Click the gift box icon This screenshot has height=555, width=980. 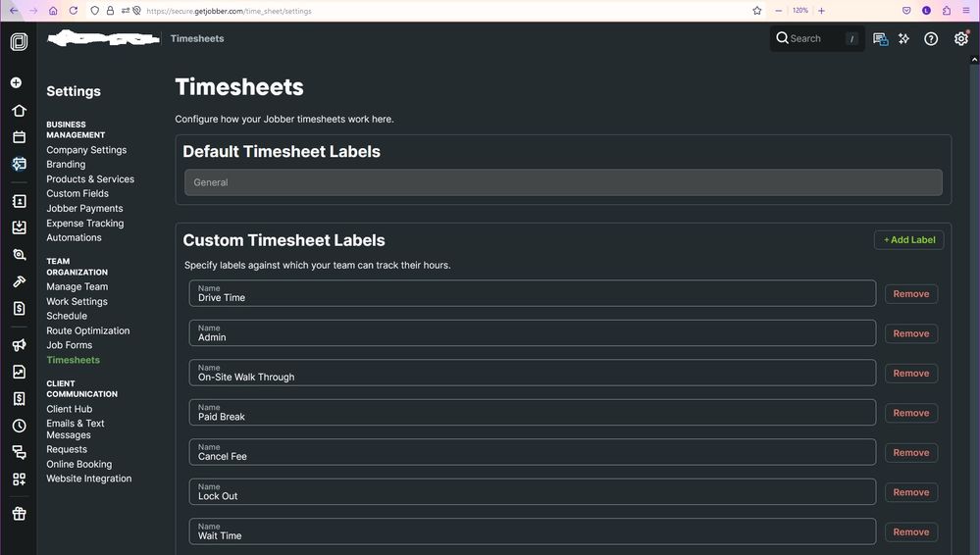[19, 513]
